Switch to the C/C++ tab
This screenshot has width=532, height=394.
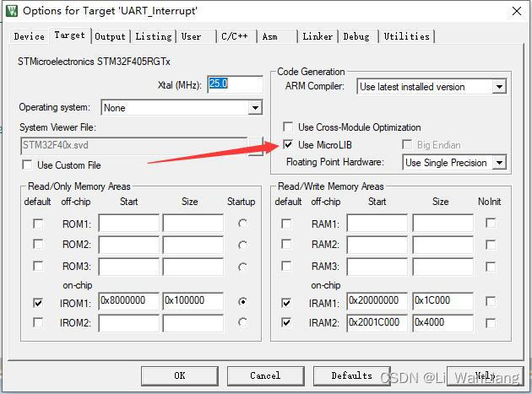point(235,36)
